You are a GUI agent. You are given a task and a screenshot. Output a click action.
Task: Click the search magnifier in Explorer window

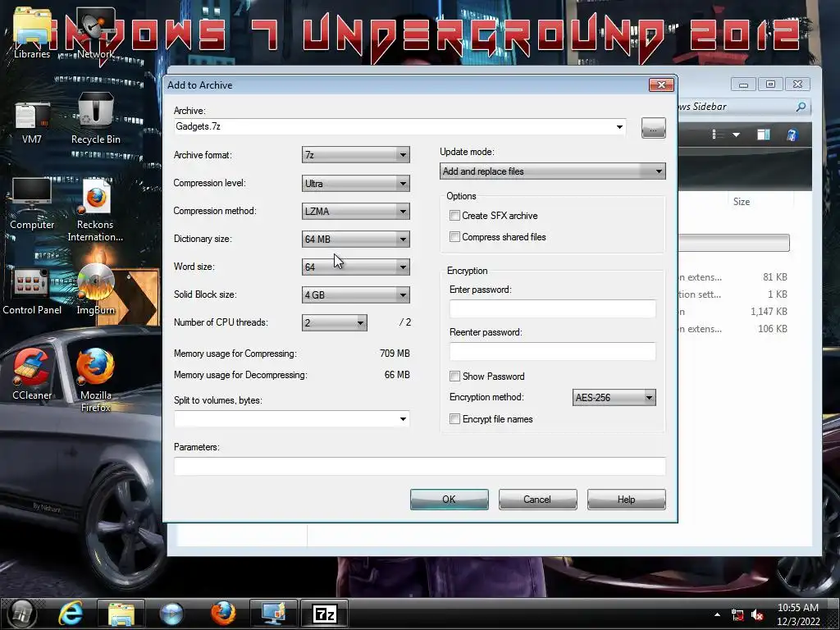[x=801, y=107]
